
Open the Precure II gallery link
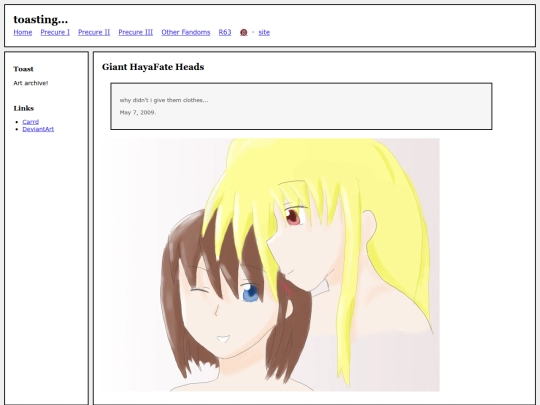coord(94,32)
